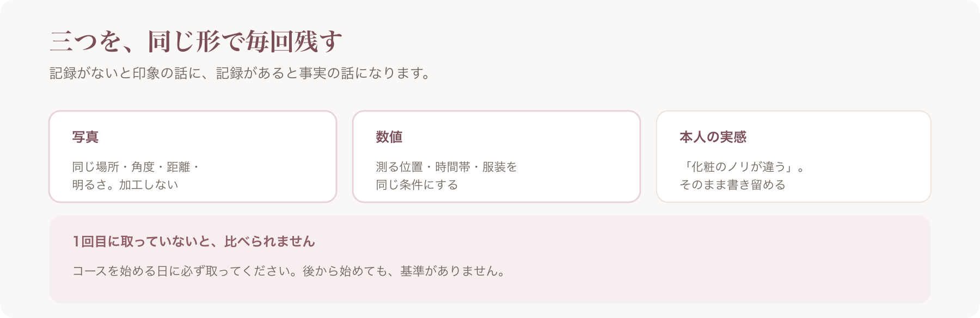Click the 写真 card title
The height and width of the screenshot is (318, 980).
85,137
